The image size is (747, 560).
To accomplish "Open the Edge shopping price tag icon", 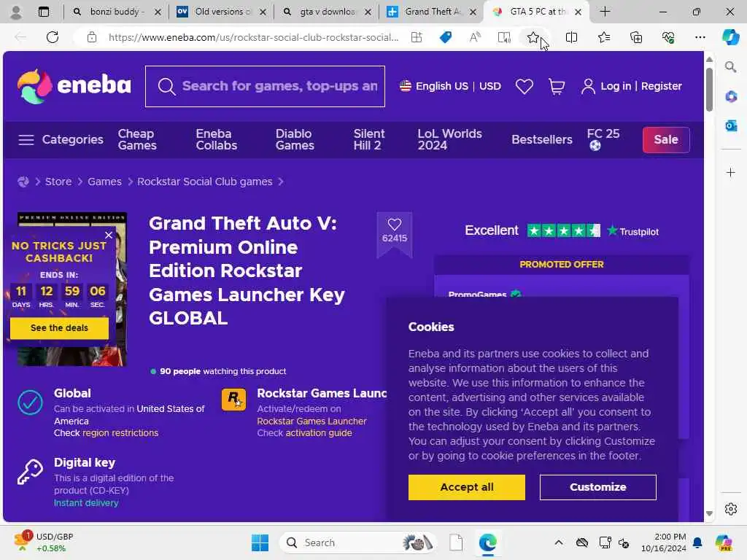I will 446,37.
